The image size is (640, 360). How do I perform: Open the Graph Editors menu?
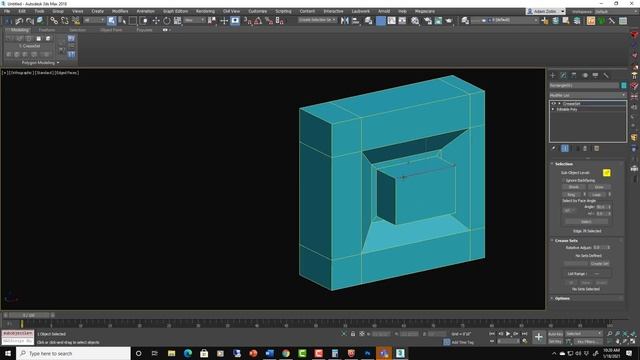point(176,11)
